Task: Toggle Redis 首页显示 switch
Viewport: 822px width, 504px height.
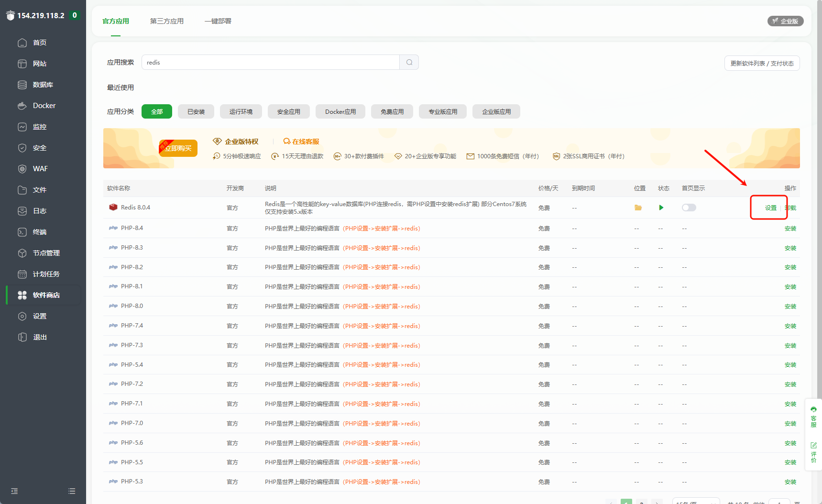Action: click(689, 208)
